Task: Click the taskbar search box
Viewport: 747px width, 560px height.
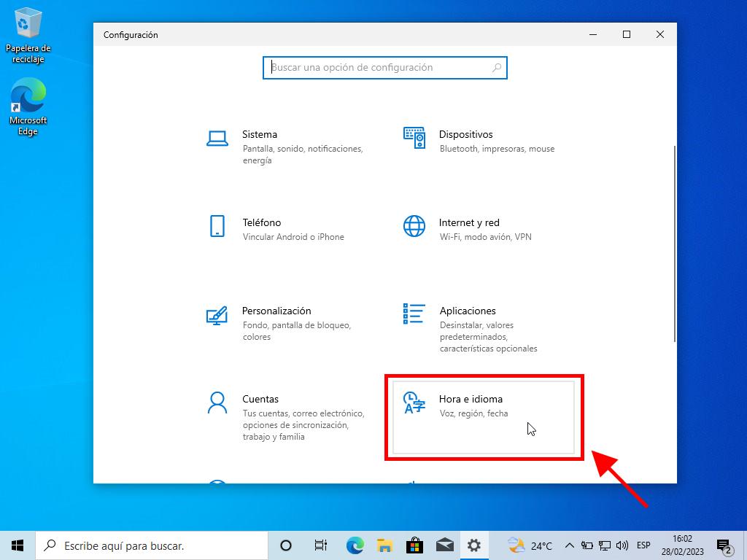Action: [x=153, y=545]
